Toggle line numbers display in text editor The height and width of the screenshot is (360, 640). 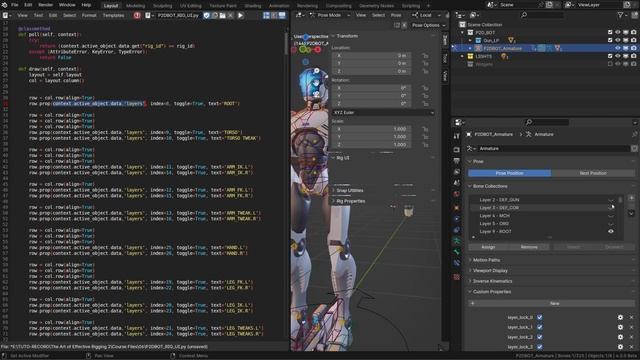[266, 15]
